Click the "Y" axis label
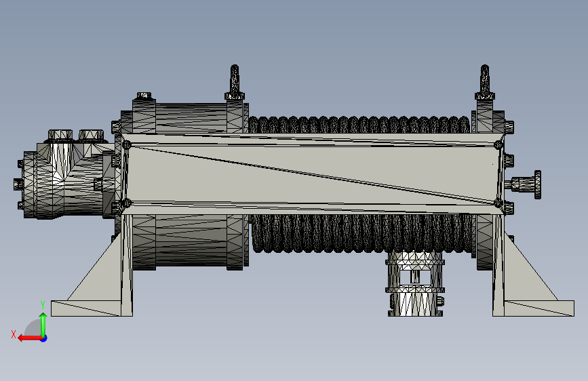The height and width of the screenshot is (381, 588). click(x=43, y=304)
